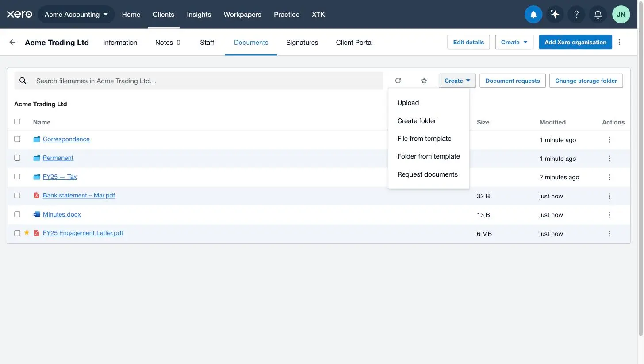
Task: Open the help question mark icon
Action: tap(576, 14)
